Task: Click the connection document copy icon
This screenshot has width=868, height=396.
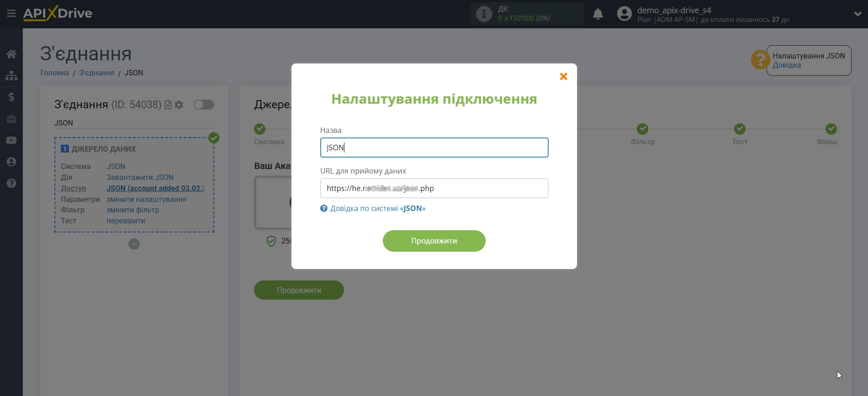Action: pyautogui.click(x=168, y=105)
